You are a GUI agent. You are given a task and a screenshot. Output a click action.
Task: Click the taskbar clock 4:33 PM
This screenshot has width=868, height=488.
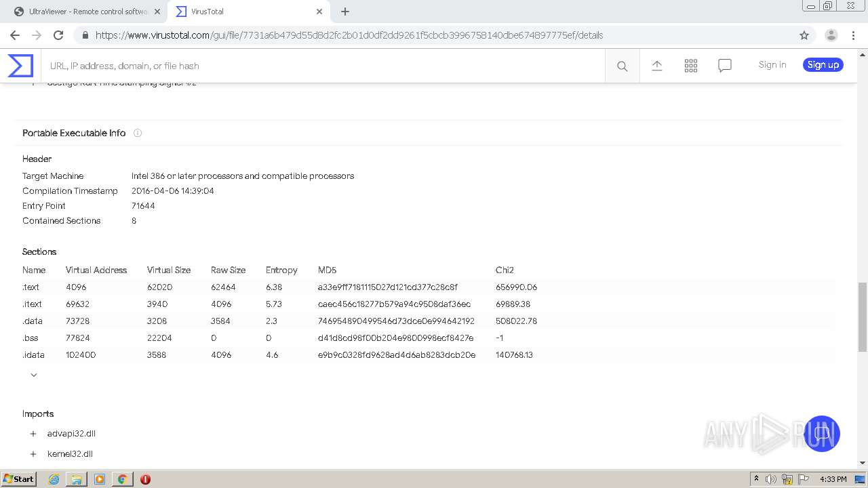833,479
